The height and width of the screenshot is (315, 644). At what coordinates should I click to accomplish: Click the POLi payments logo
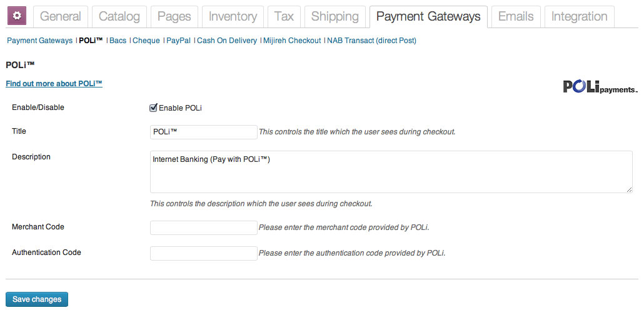pos(600,87)
